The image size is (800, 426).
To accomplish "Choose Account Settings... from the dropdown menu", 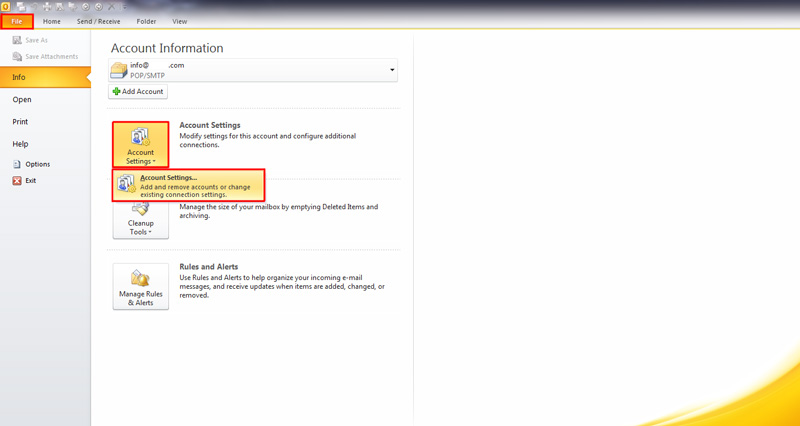I will coord(189,185).
